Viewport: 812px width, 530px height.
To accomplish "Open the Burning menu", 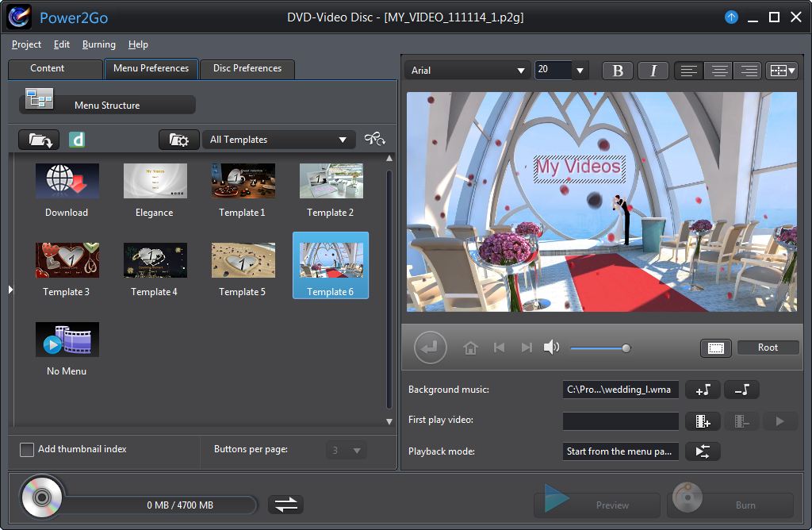I will pos(98,44).
